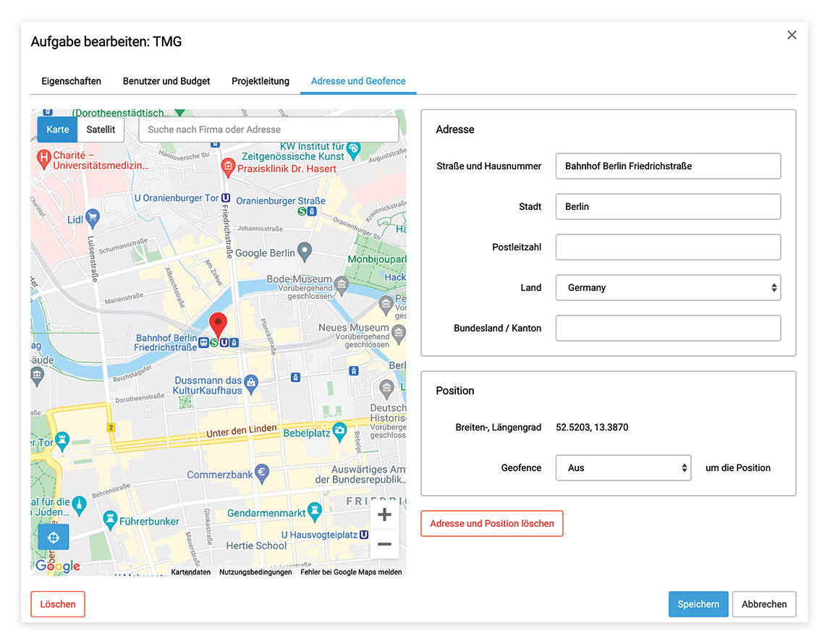Click the Google Berlin pin marker
830x644 pixels.
(305, 252)
